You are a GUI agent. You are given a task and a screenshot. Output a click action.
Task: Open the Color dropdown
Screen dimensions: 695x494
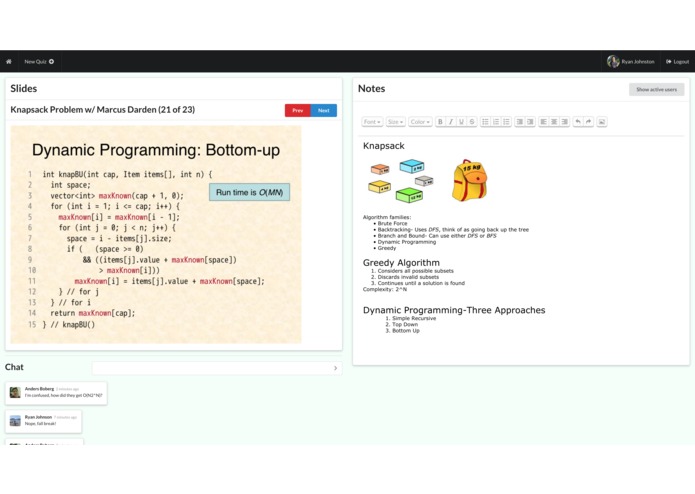(x=420, y=122)
